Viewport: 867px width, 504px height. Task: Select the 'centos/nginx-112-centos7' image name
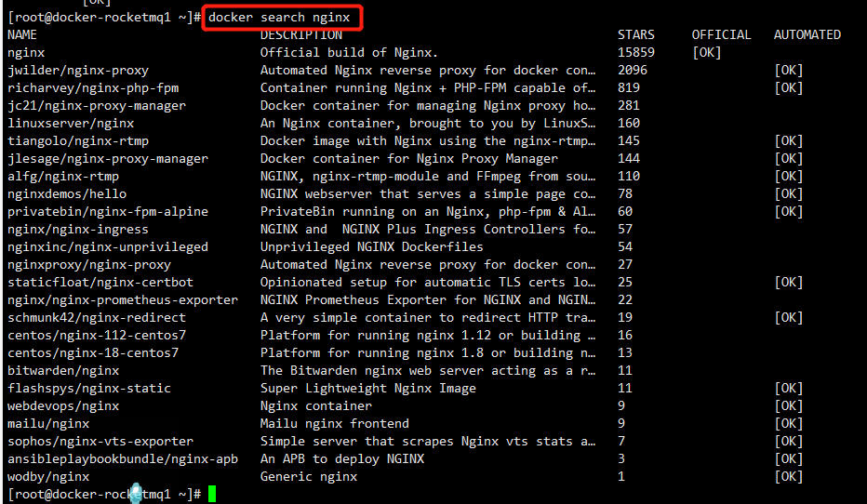[97, 336]
